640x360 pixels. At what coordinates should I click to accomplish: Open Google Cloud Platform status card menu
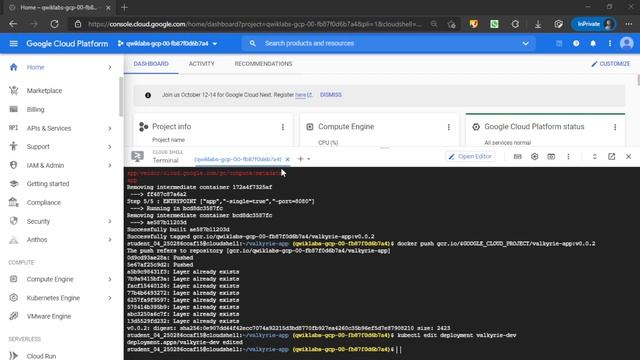pyautogui.click(x=615, y=127)
